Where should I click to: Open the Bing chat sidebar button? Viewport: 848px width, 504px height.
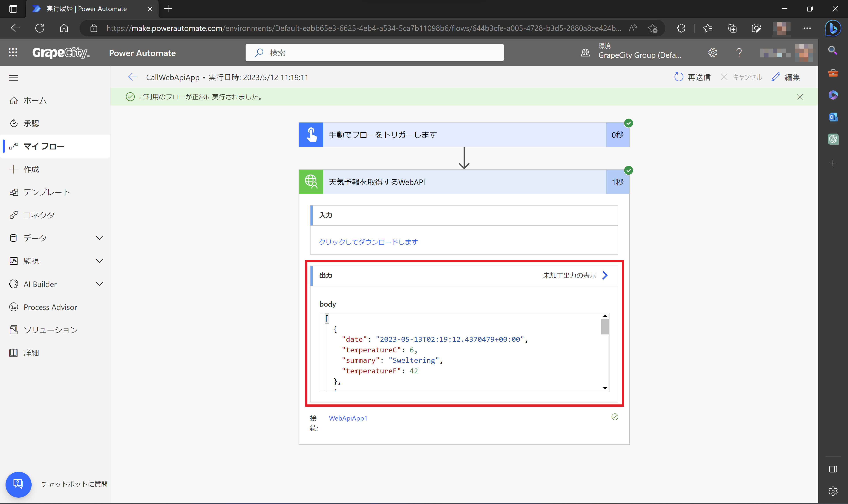833,28
